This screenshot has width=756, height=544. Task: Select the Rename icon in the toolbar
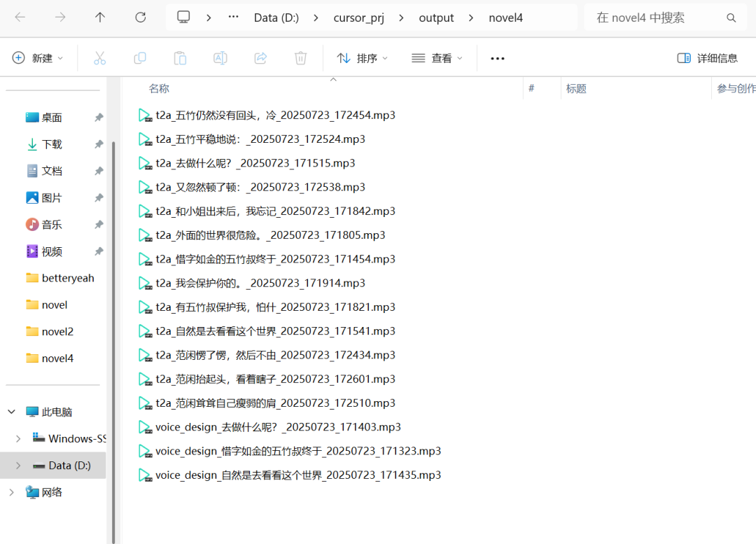coord(220,58)
